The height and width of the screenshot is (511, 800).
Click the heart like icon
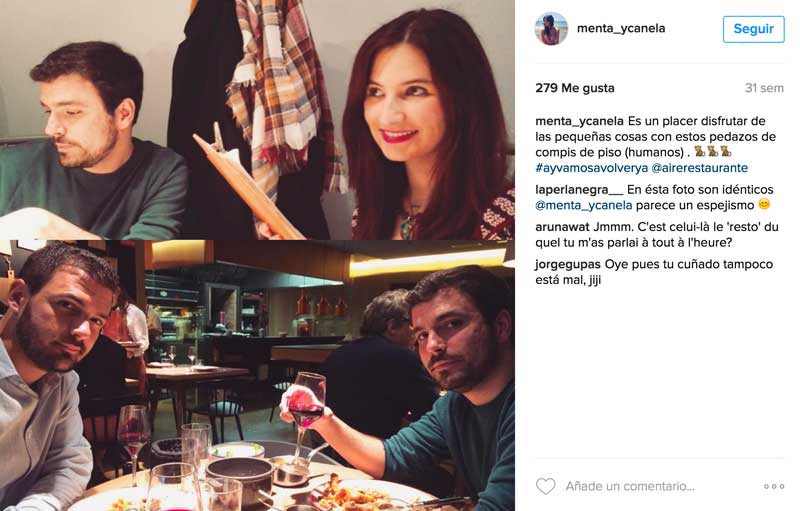pos(545,486)
